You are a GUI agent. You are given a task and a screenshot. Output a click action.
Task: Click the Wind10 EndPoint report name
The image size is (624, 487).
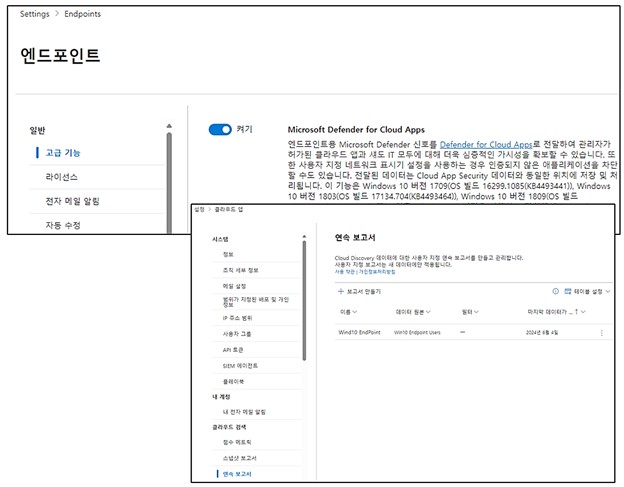click(359, 332)
